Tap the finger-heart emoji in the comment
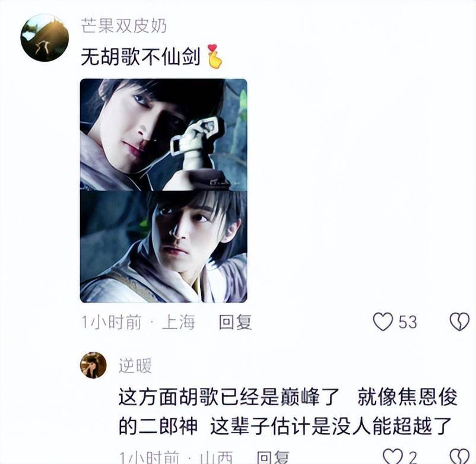476x464 pixels. tap(214, 56)
